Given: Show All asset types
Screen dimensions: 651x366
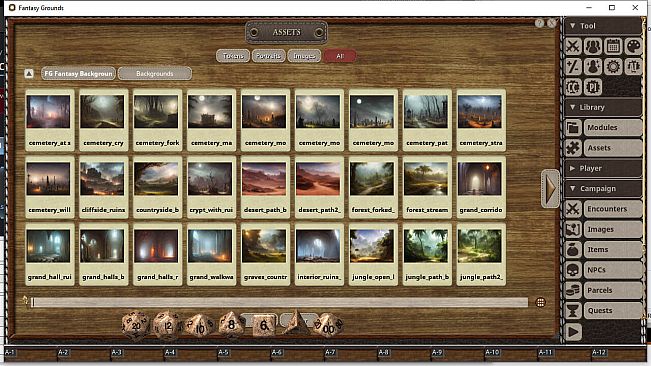Looking at the screenshot, I should click(x=340, y=56).
